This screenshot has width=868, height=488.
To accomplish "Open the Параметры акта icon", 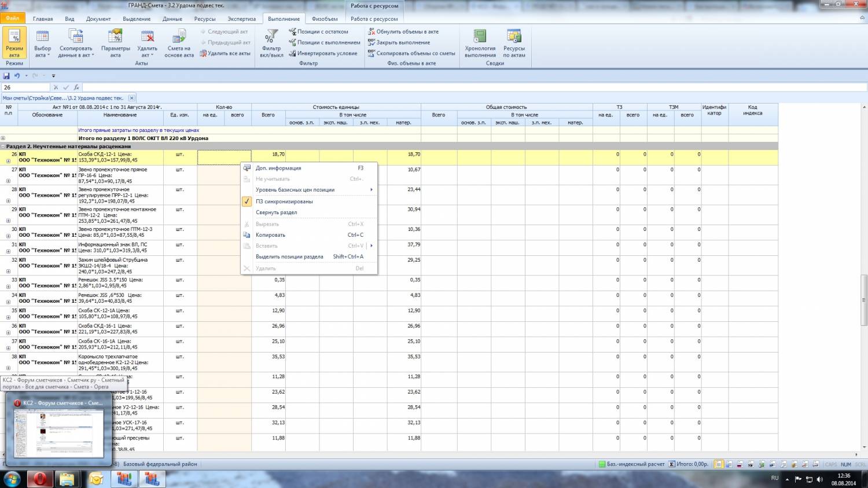I will point(115,43).
